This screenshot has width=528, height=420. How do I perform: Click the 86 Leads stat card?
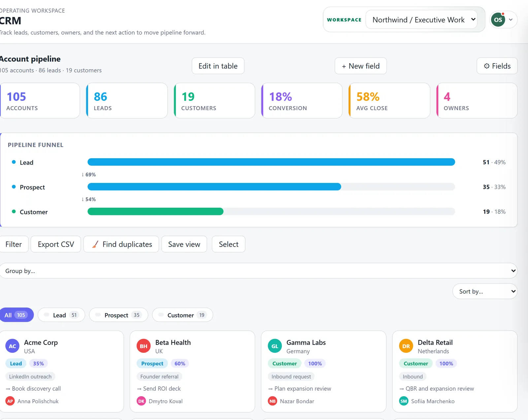pyautogui.click(x=127, y=101)
